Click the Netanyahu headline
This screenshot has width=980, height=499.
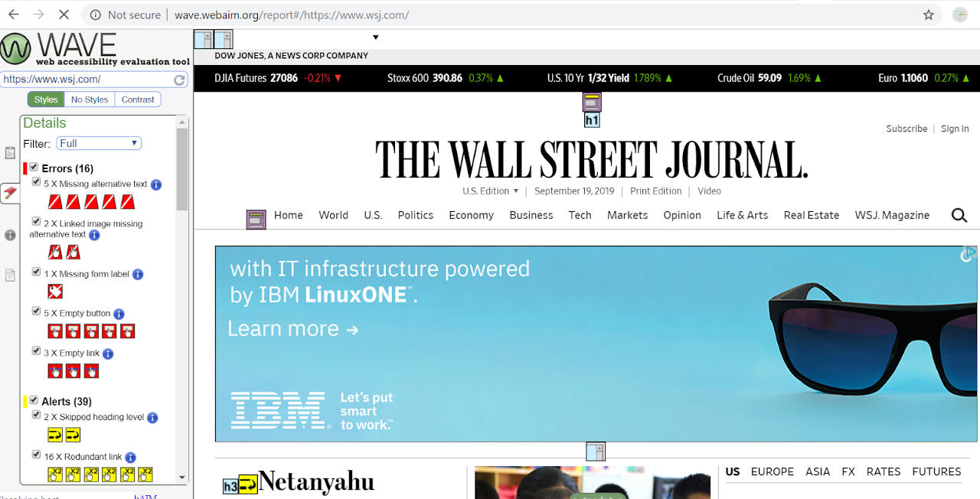tap(316, 482)
